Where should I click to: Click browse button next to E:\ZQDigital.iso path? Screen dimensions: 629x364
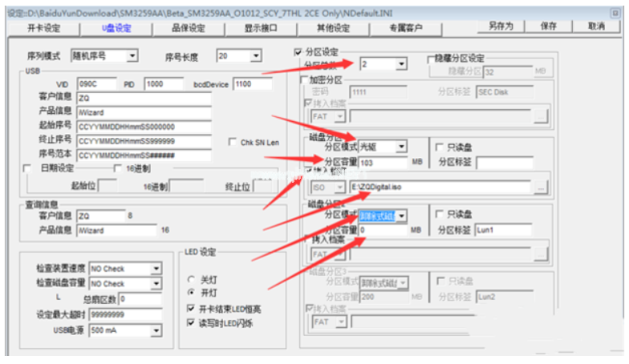click(542, 187)
